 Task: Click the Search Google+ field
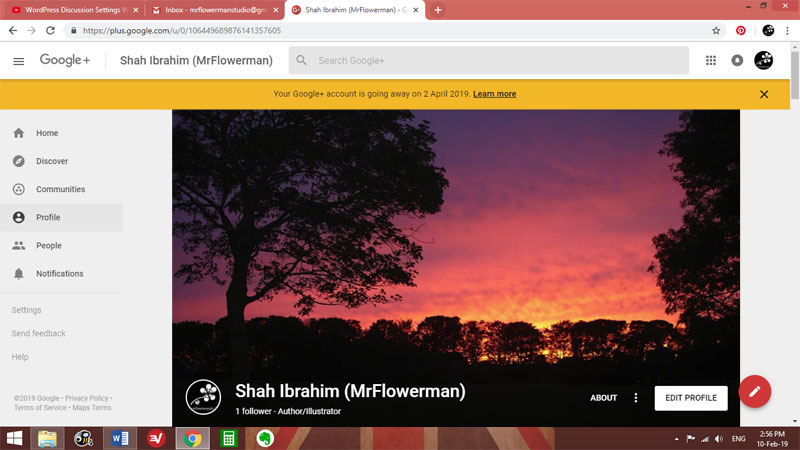pyautogui.click(x=489, y=60)
